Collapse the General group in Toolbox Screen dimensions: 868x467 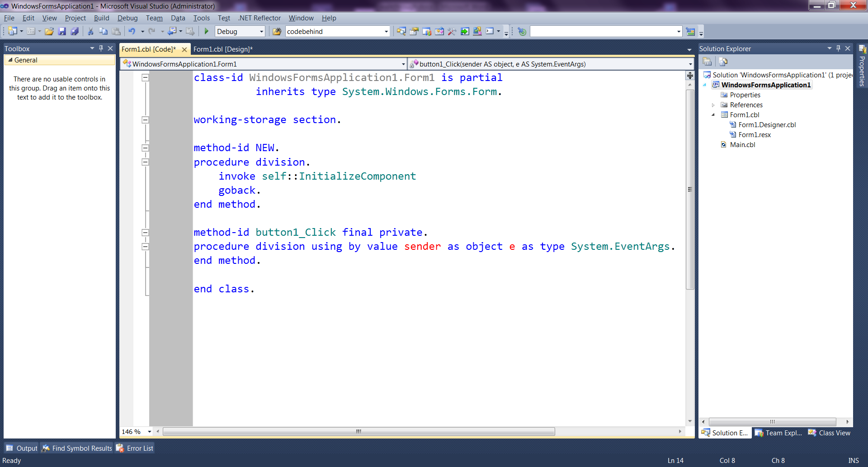(x=10, y=60)
